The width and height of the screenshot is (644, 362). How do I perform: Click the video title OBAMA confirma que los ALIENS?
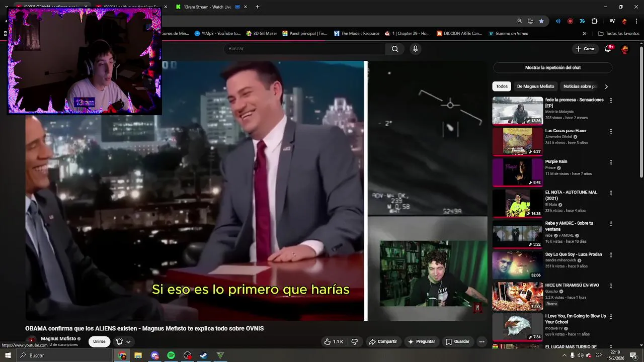click(x=144, y=328)
